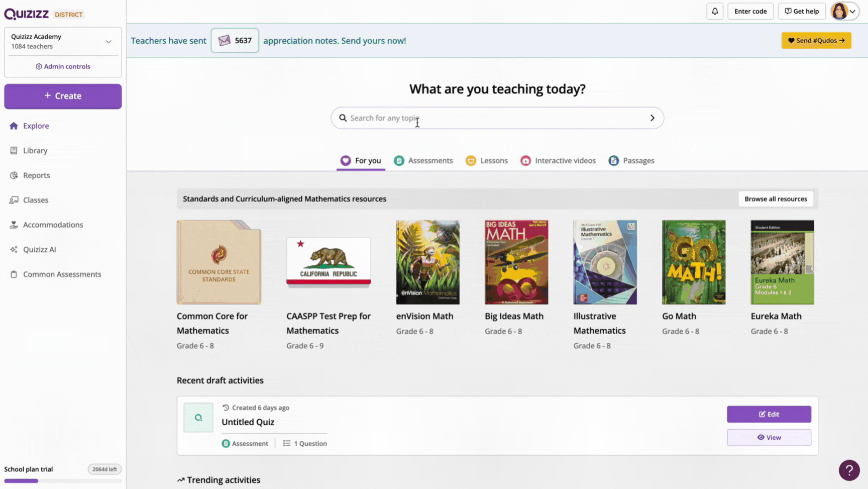This screenshot has width=868, height=489.
Task: Click the Passages tab blue icon
Action: (x=613, y=160)
